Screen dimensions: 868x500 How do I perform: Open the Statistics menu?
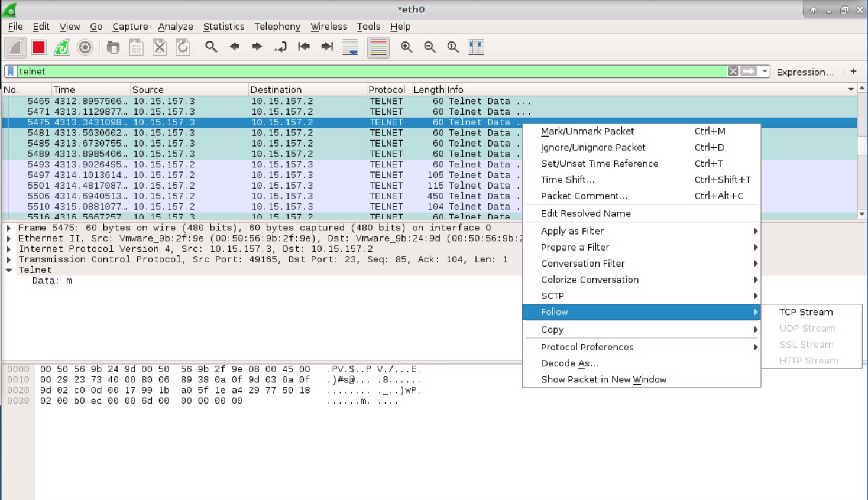pos(224,27)
